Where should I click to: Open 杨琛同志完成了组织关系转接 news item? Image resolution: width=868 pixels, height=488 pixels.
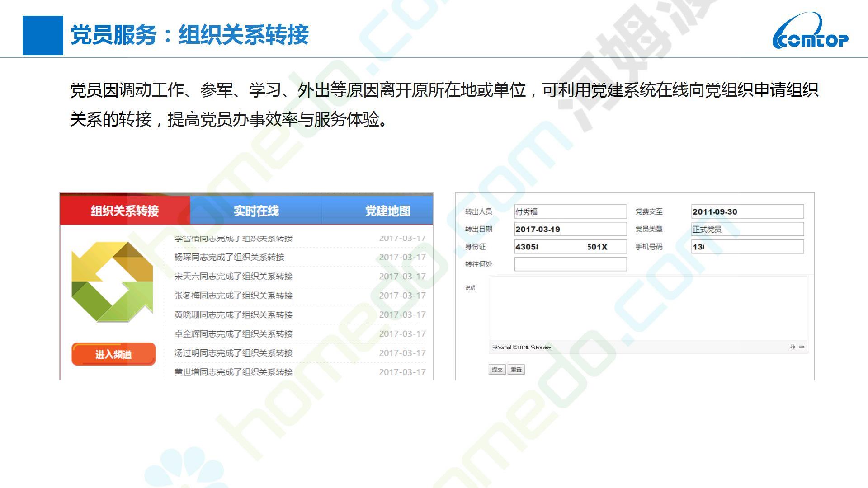pyautogui.click(x=229, y=257)
